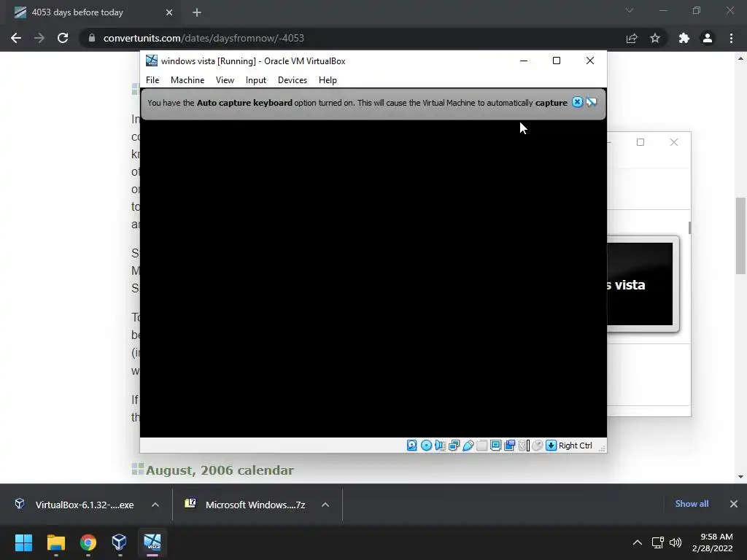The height and width of the screenshot is (560, 747).
Task: Open the Windows Start menu
Action: coord(24,542)
